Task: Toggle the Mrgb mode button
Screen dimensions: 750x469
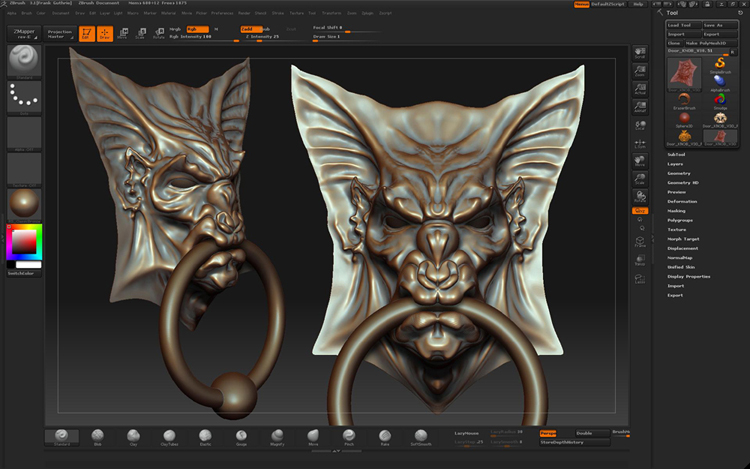Action: (176, 29)
